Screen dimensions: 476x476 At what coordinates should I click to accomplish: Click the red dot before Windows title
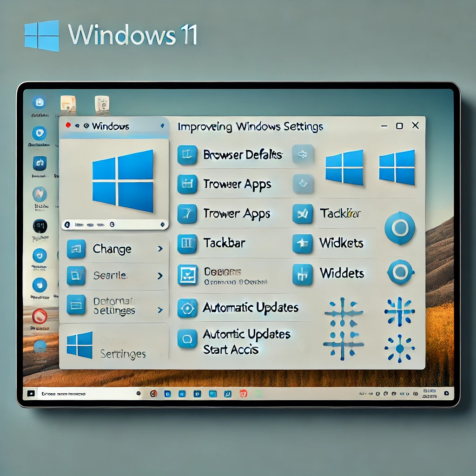(x=68, y=126)
